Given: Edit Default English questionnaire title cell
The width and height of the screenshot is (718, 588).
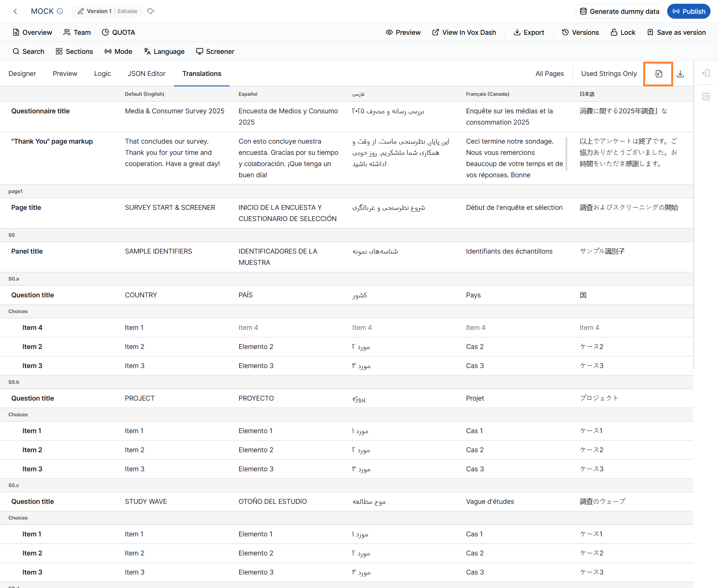Looking at the screenshot, I should pos(175,111).
